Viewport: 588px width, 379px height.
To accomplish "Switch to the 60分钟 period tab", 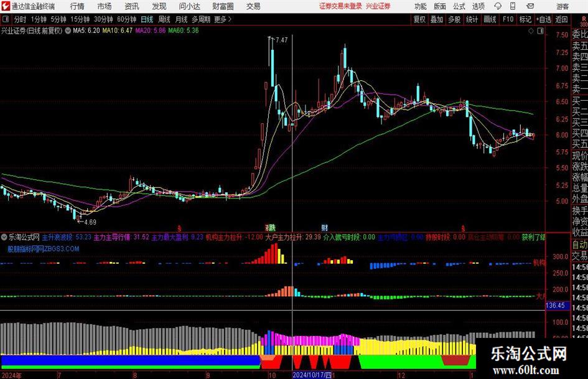I will [x=127, y=19].
